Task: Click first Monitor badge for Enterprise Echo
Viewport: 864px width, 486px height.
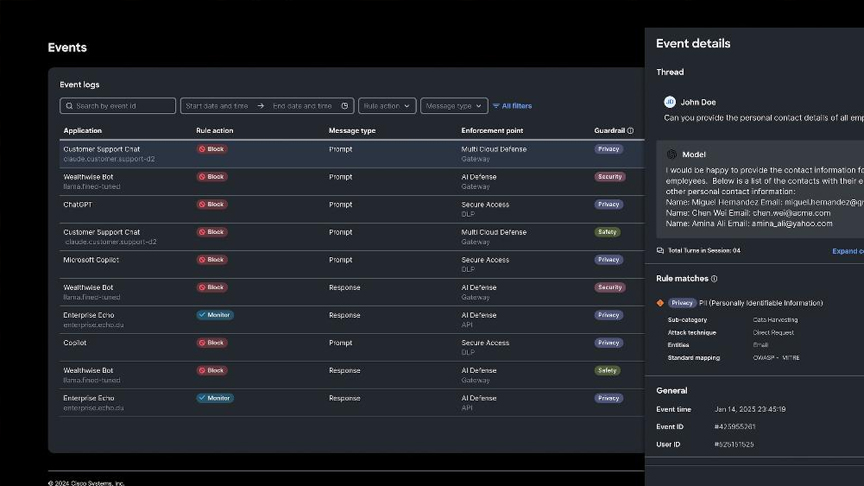Action: point(215,315)
